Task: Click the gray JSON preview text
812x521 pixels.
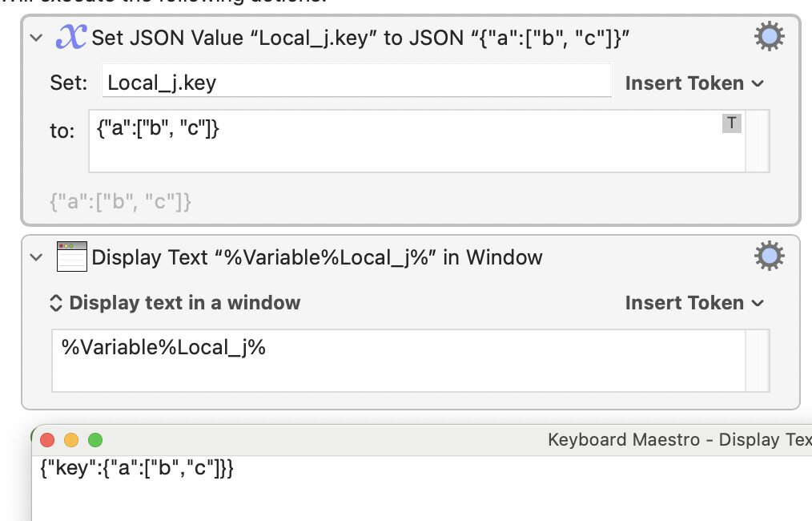Action: [x=121, y=201]
